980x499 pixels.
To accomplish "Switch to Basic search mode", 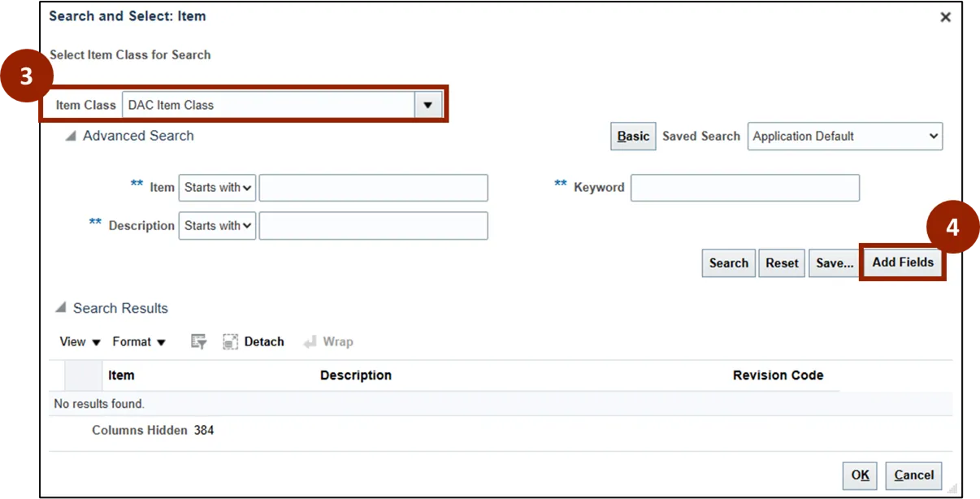I will tap(633, 137).
